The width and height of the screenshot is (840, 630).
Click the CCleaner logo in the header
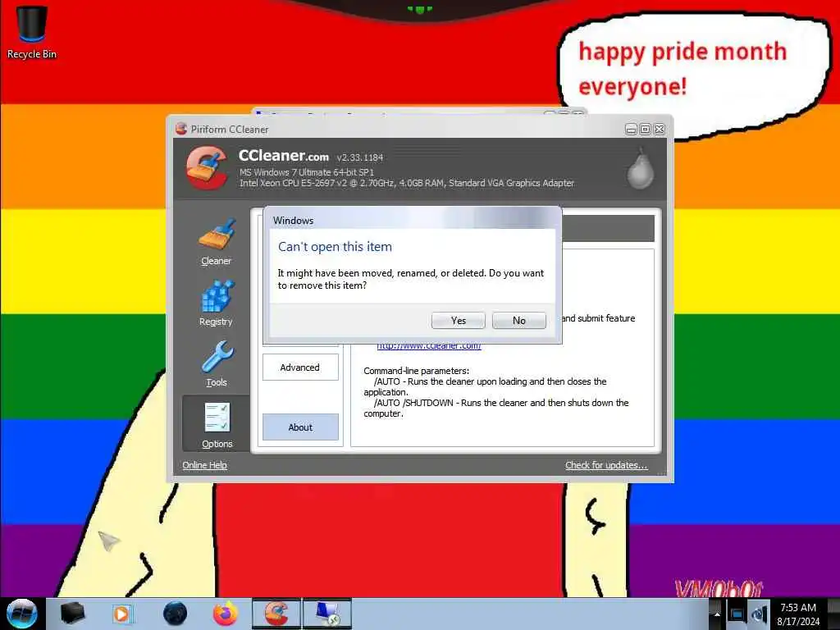(207, 167)
